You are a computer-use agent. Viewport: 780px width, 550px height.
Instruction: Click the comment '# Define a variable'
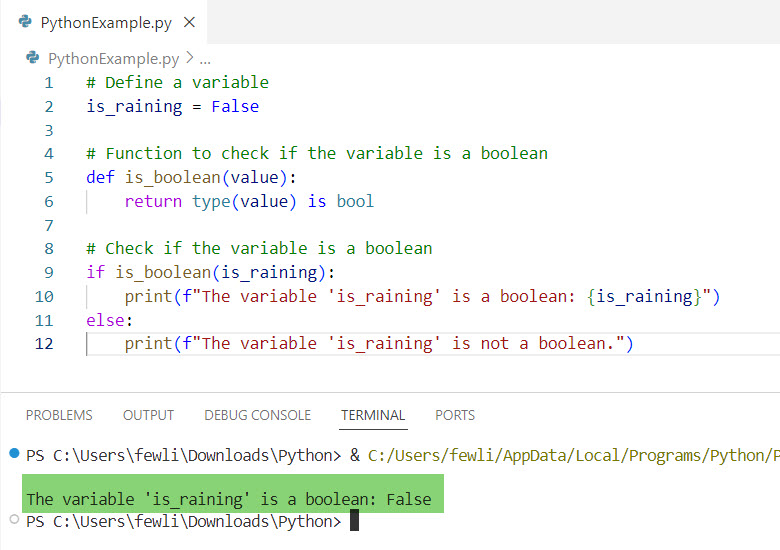pos(178,82)
